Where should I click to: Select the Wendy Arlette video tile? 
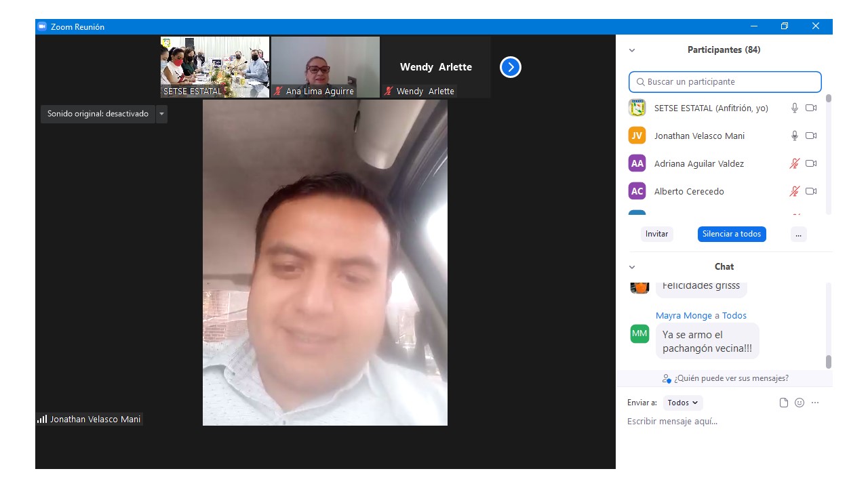tap(436, 67)
